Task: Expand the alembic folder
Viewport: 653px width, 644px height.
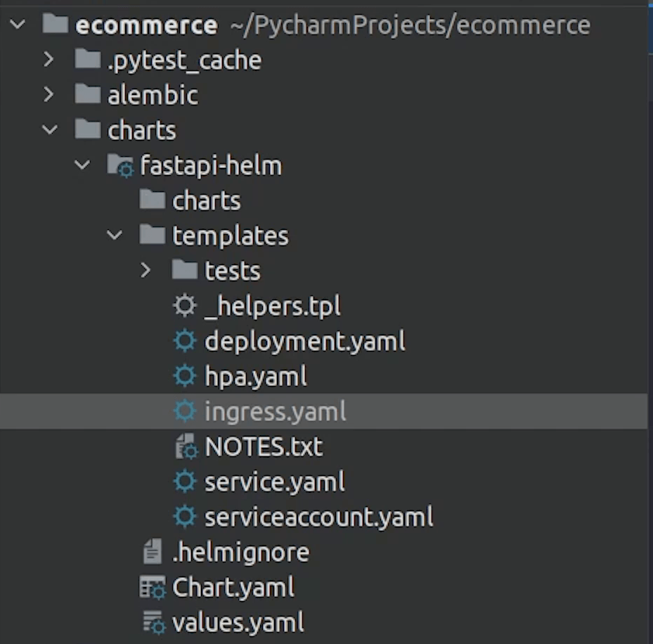Action: [x=49, y=96]
